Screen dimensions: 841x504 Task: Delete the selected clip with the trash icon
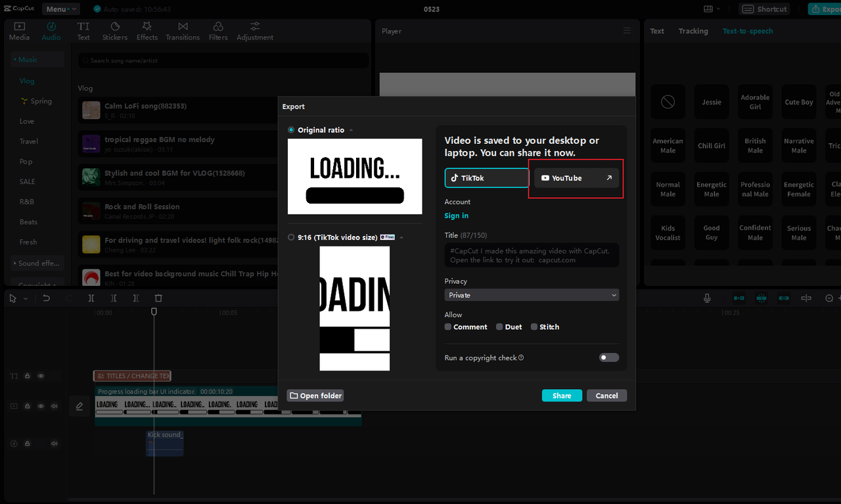click(158, 298)
